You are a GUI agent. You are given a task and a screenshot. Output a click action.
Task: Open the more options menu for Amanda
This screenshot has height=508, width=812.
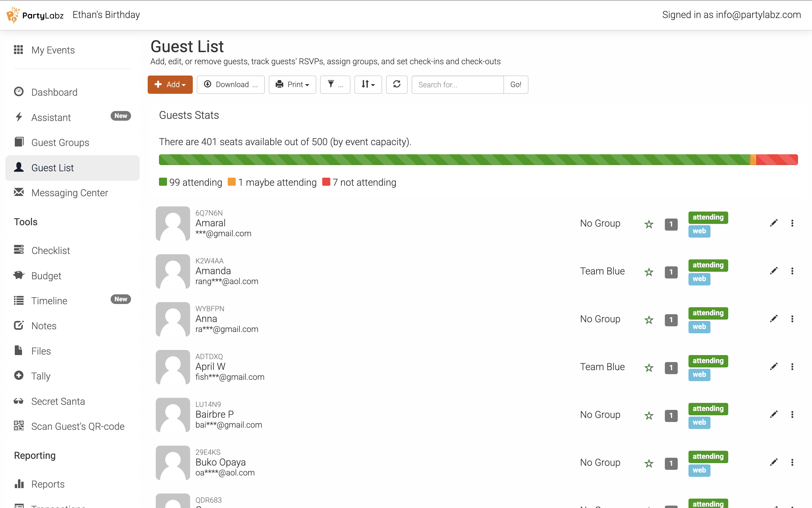coord(792,271)
